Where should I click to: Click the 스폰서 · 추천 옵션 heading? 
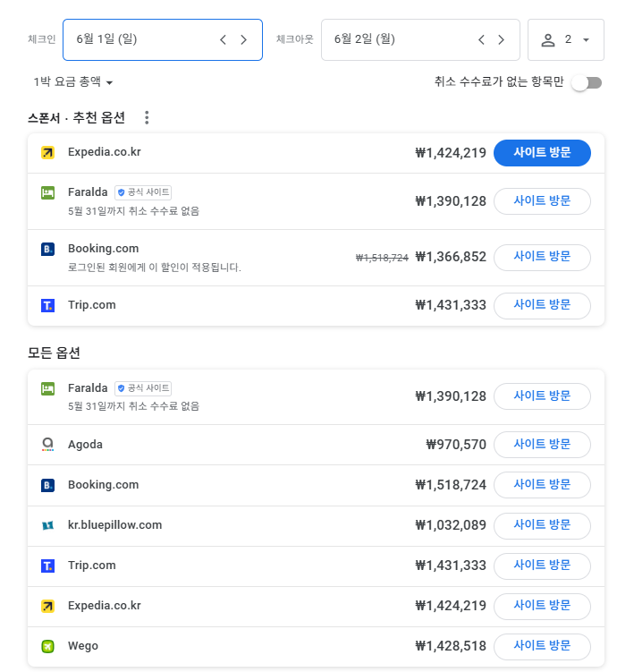pyautogui.click(x=76, y=117)
